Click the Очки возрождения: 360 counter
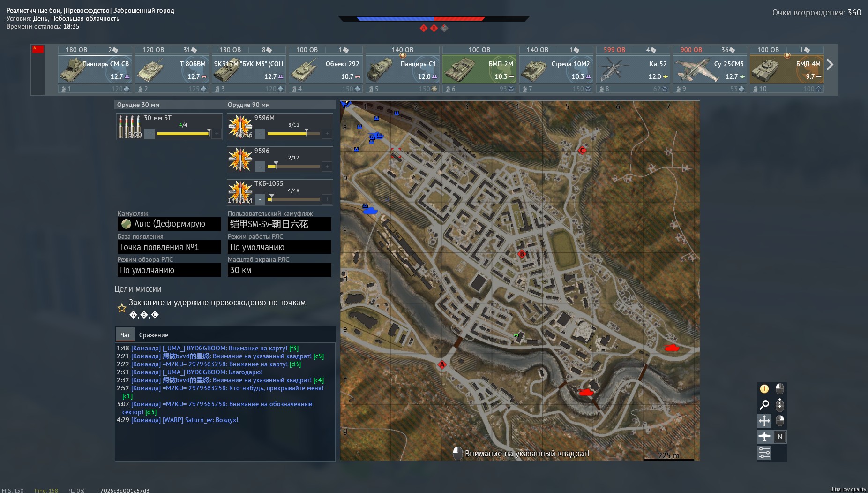 pos(817,13)
